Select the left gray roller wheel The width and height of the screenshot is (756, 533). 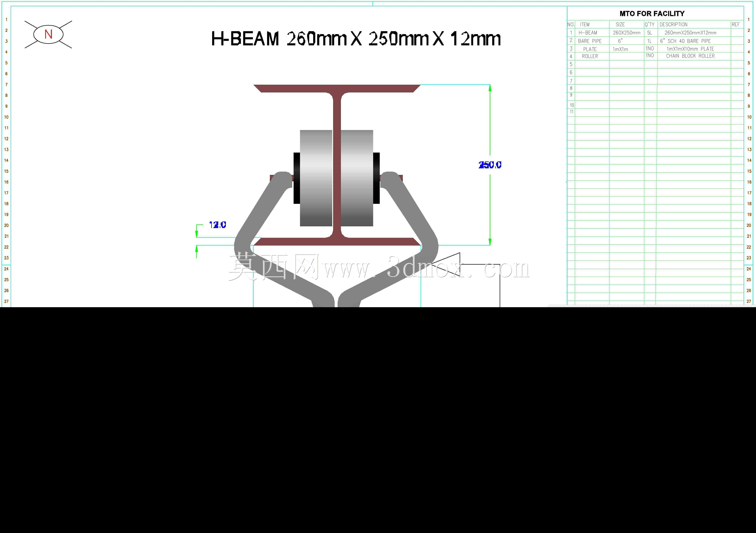point(316,178)
